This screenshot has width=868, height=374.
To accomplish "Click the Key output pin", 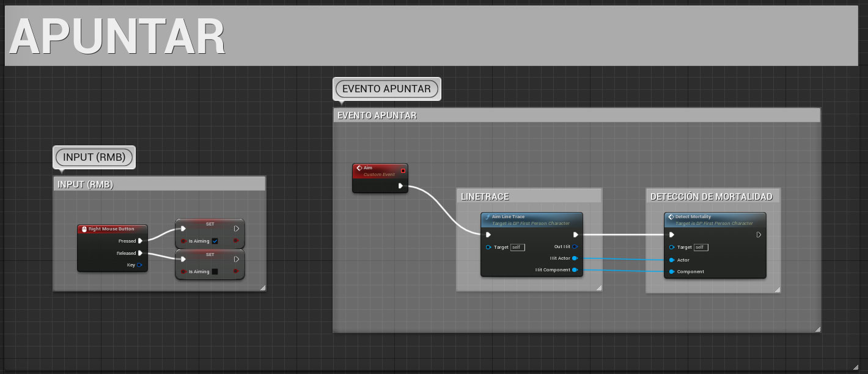I will click(x=140, y=265).
